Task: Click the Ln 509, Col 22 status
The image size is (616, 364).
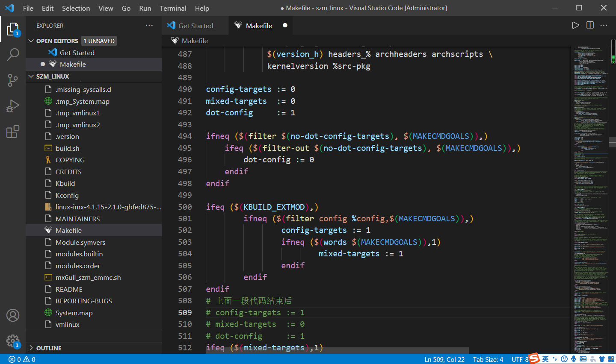Action: (444, 359)
